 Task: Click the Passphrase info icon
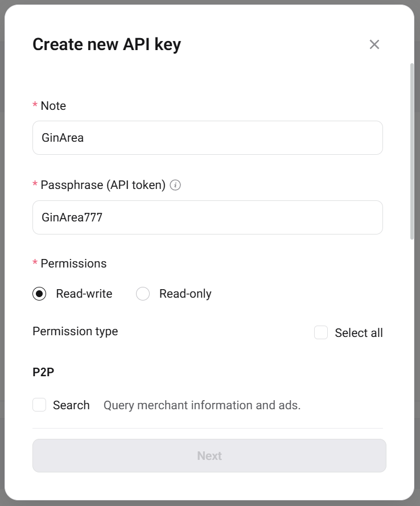pyautogui.click(x=175, y=185)
